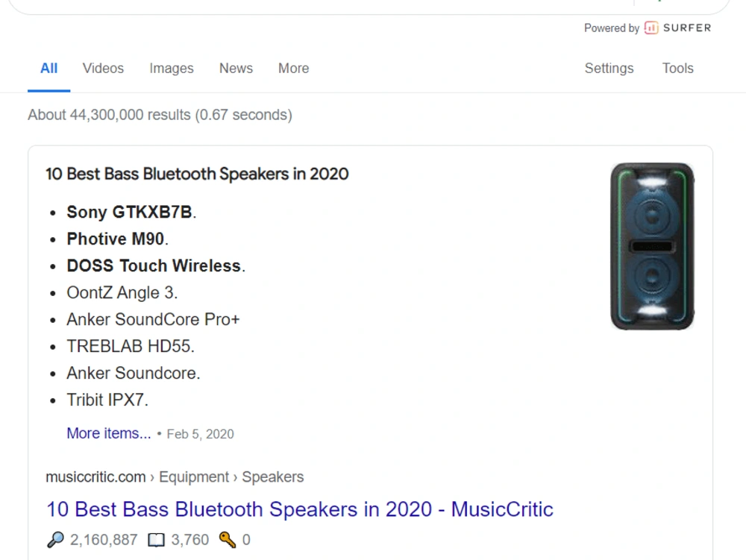Click the magnifier traffic icon beside 2,160,887
Screen dimensions: 746x560
[x=55, y=540]
